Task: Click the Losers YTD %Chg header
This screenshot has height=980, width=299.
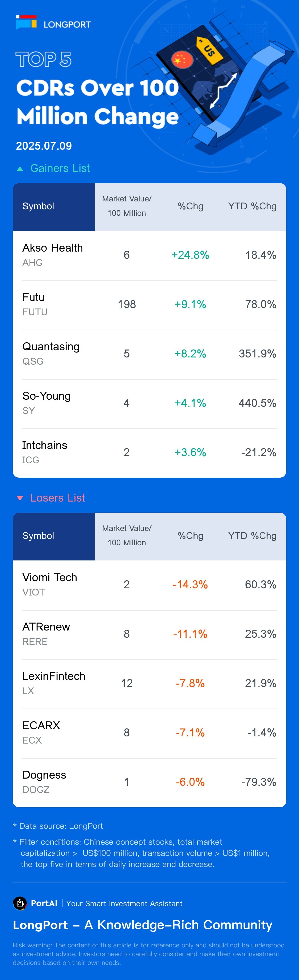Action: pyautogui.click(x=252, y=536)
